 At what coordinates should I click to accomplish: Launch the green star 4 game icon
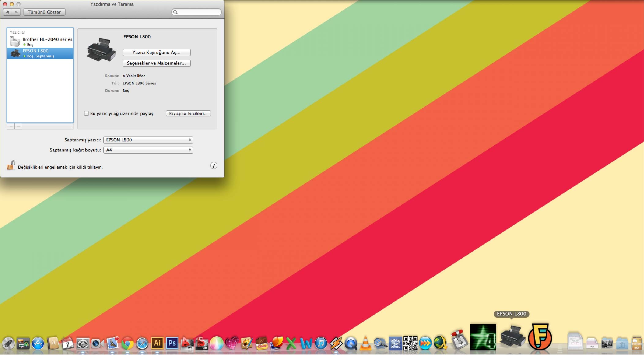[483, 337]
